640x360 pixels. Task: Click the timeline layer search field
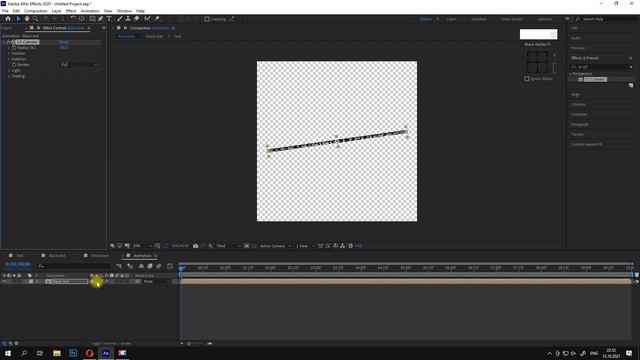[74, 266]
